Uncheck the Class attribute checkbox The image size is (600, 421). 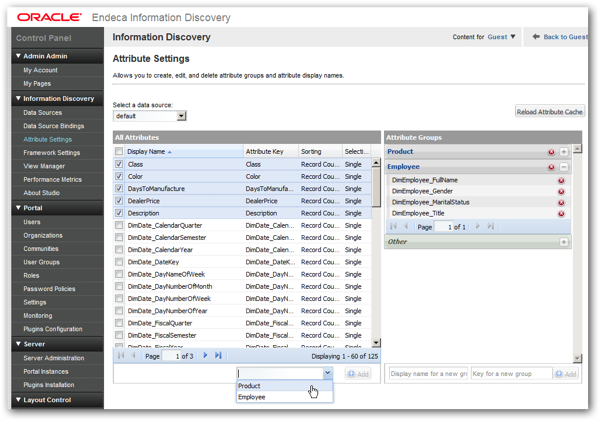(119, 164)
